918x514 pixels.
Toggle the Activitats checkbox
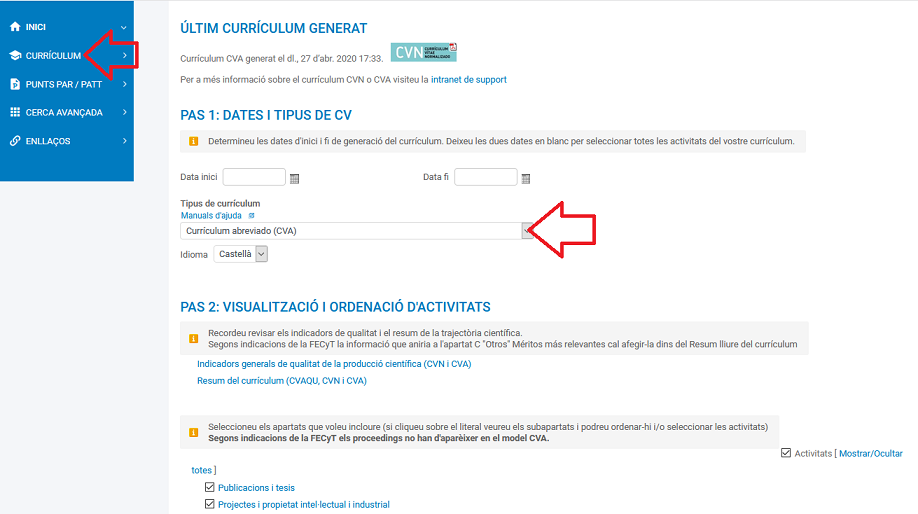pyautogui.click(x=786, y=453)
